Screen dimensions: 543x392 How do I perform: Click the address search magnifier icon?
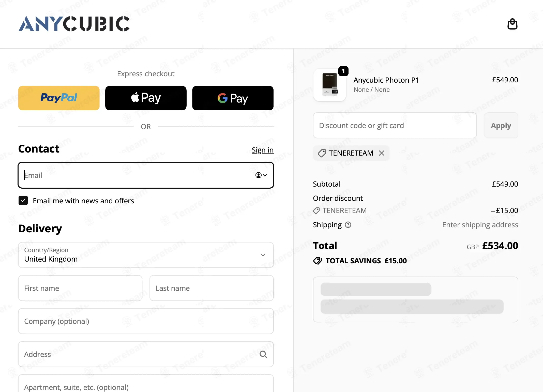click(x=263, y=354)
